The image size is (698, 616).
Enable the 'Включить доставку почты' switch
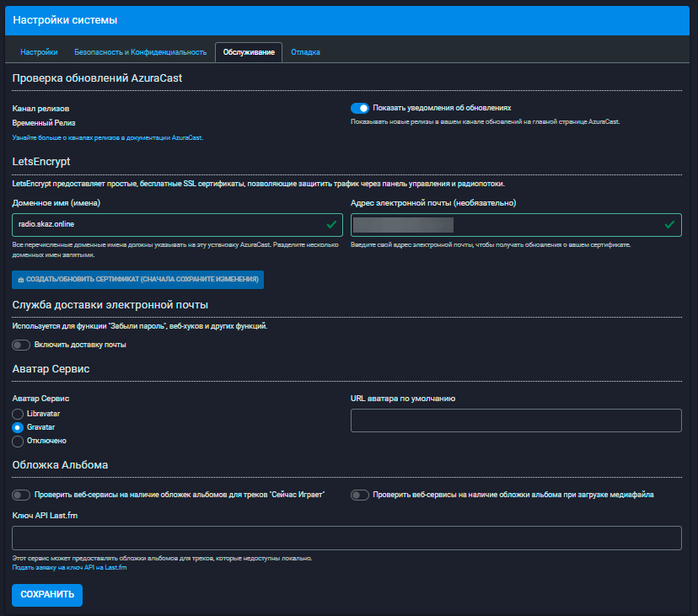click(x=21, y=345)
